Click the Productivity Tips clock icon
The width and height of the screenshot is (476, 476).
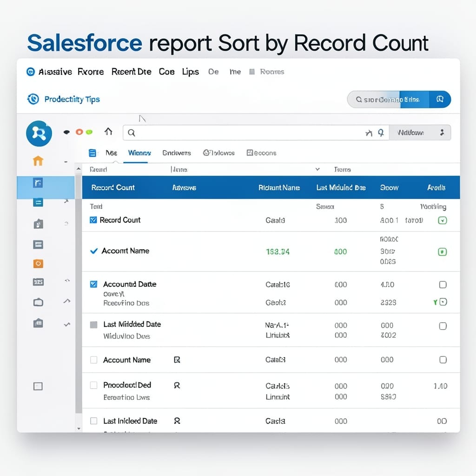33,99
